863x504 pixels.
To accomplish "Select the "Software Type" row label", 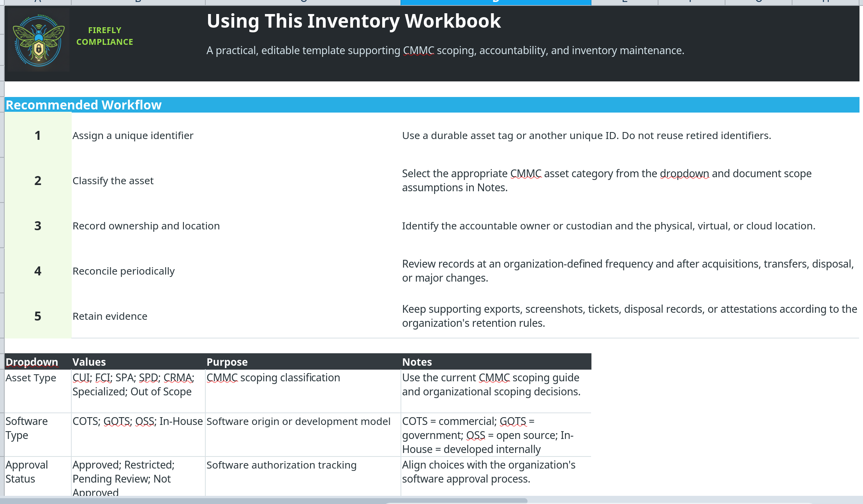I will click(x=38, y=435).
